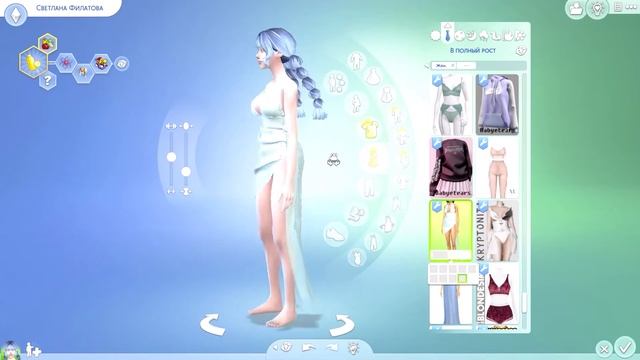This screenshot has width=640, height=360.
Task: Select the tie style tab in the catalog
Action: pyautogui.click(x=448, y=33)
